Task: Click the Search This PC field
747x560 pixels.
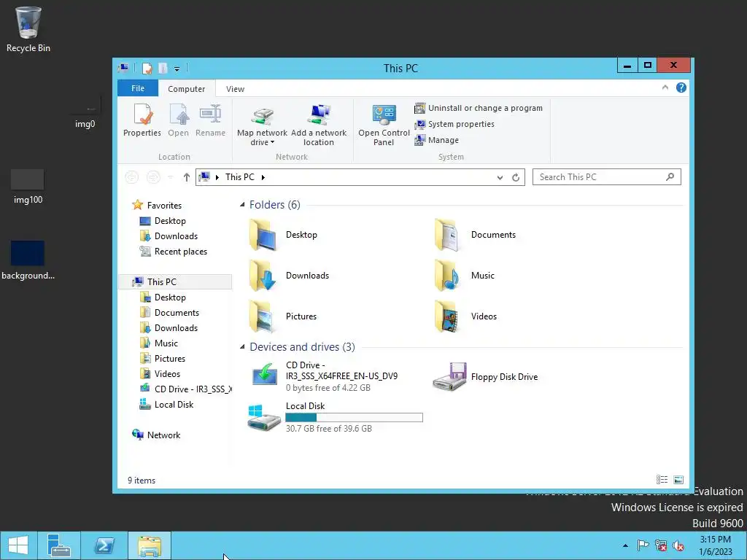Action: tap(606, 177)
